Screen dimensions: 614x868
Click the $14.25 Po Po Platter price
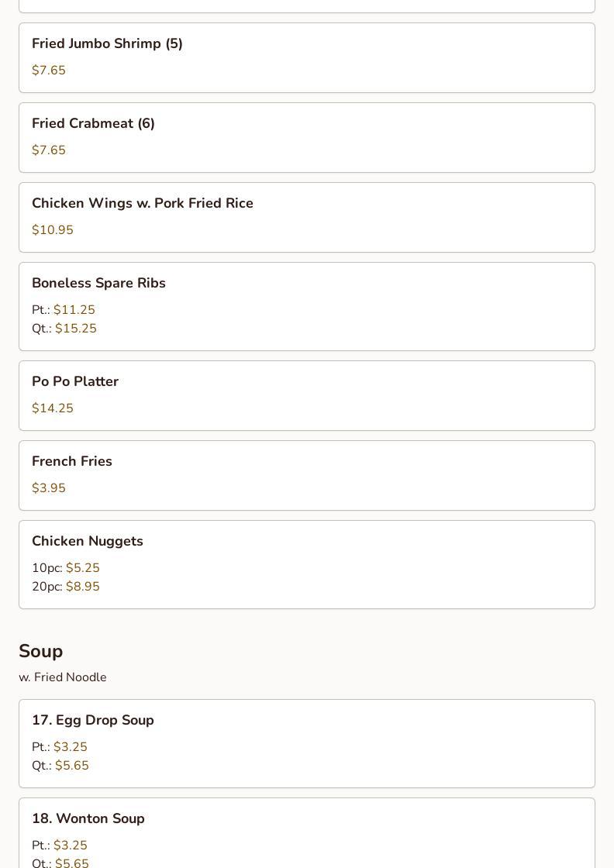pyautogui.click(x=53, y=408)
